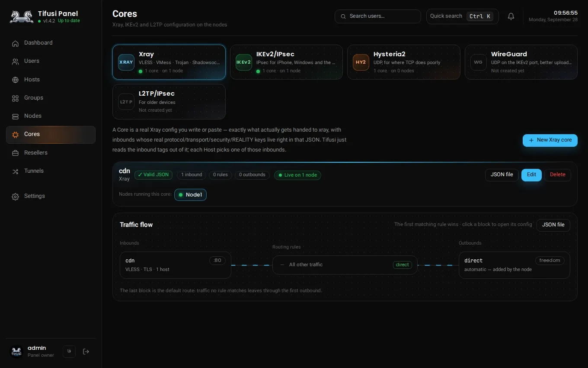
Task: Switch to the IKEv2/IPsec core card
Action: pos(286,62)
